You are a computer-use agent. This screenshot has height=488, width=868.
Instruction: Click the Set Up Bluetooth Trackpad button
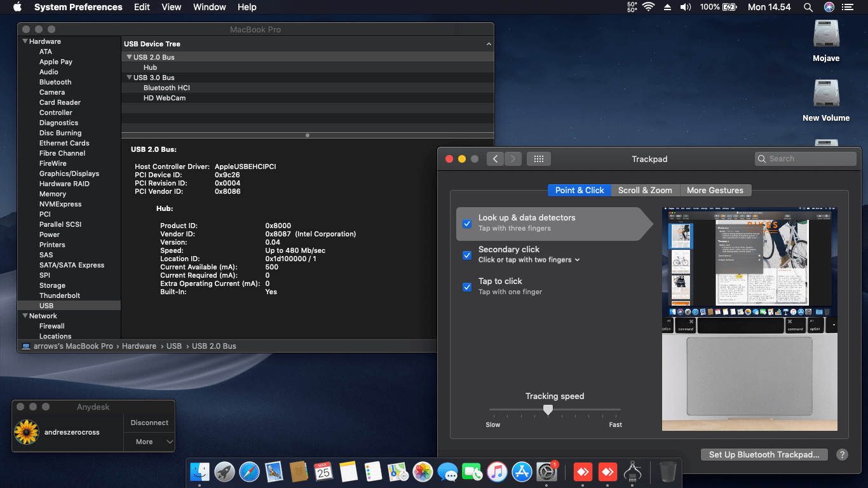[x=764, y=454]
